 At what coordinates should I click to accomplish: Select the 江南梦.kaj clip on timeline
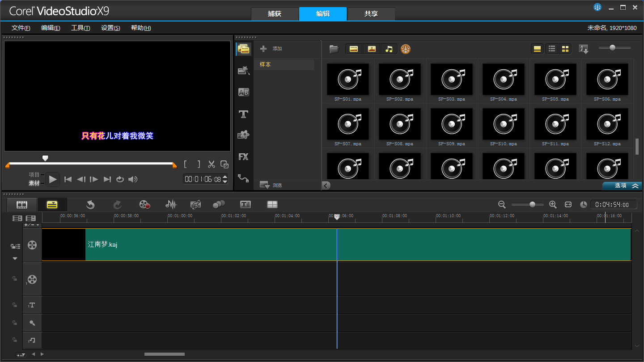point(336,244)
